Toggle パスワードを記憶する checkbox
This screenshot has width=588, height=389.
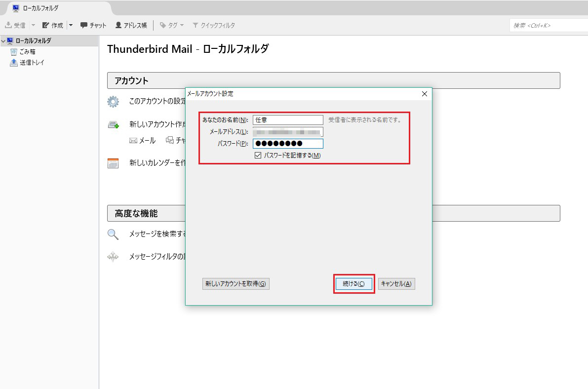258,155
